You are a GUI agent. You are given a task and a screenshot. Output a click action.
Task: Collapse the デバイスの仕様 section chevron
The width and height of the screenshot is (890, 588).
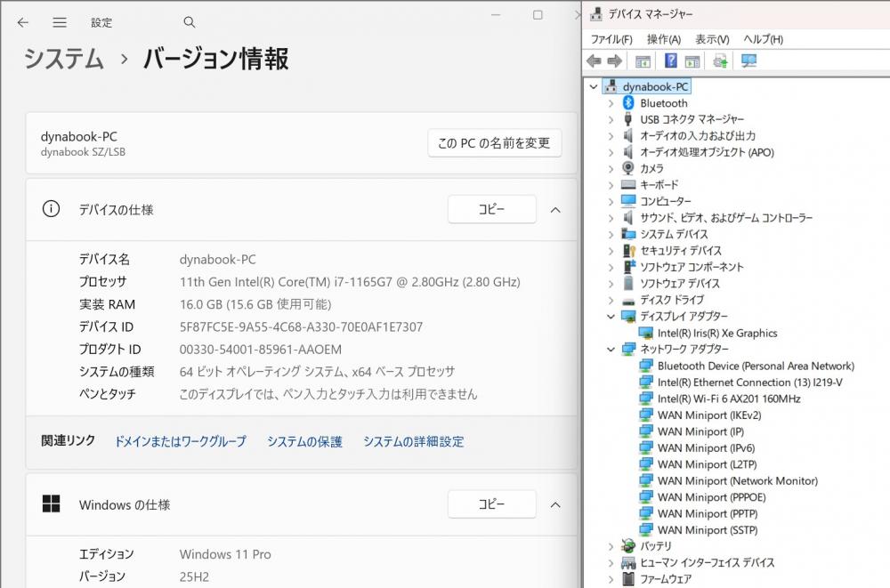point(555,210)
